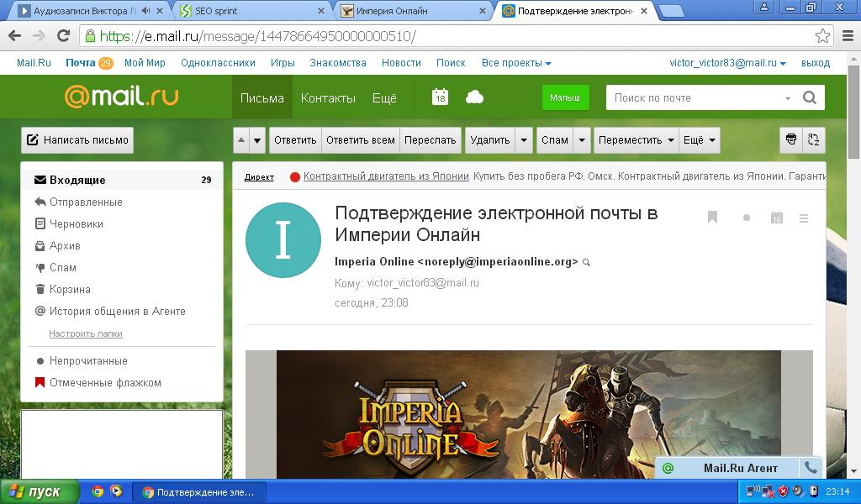Image resolution: width=861 pixels, height=504 pixels.
Task: Filter Непрочитанные messages
Action: tap(122, 361)
